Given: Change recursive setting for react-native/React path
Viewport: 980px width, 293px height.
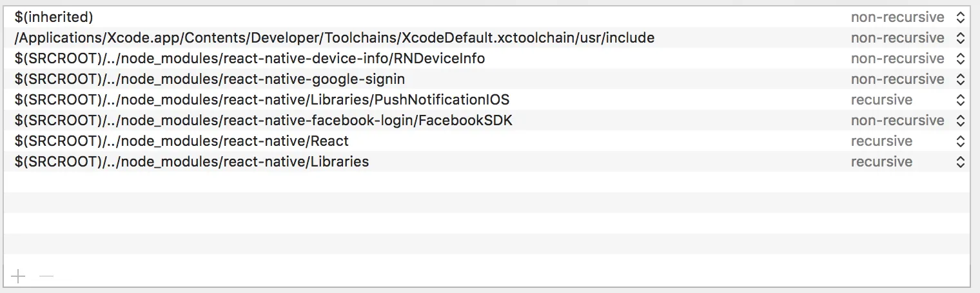Looking at the screenshot, I should click(x=960, y=141).
